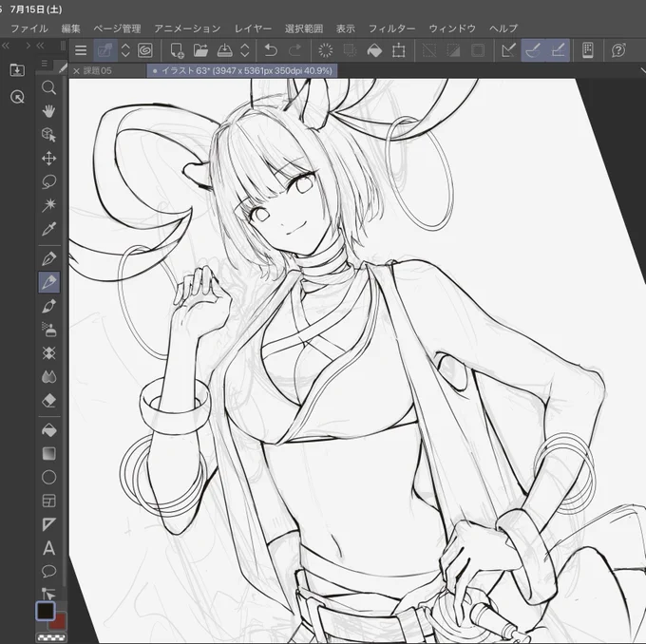This screenshot has height=644, width=646.
Task: Collapse the tool palette double-arrow beside the grip
Action: click(40, 46)
